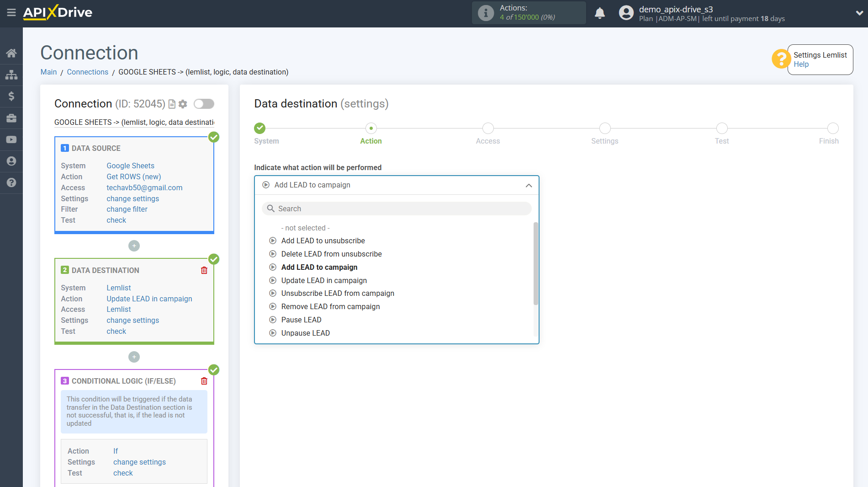This screenshot has height=487, width=868.
Task: Click the yellow Help question icon
Action: [781, 59]
